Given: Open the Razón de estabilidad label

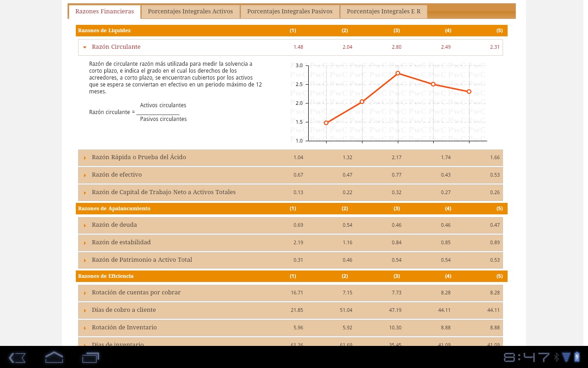Looking at the screenshot, I should click(121, 242).
